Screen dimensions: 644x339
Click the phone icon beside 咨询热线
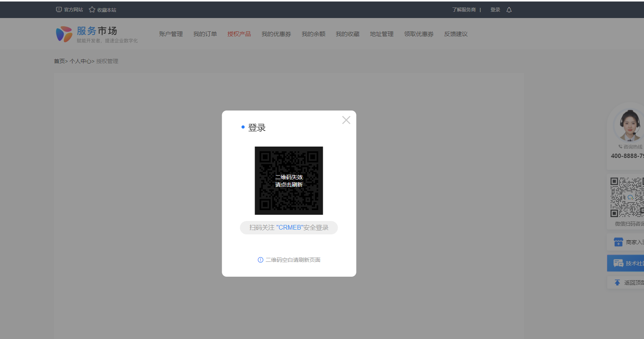pos(620,147)
